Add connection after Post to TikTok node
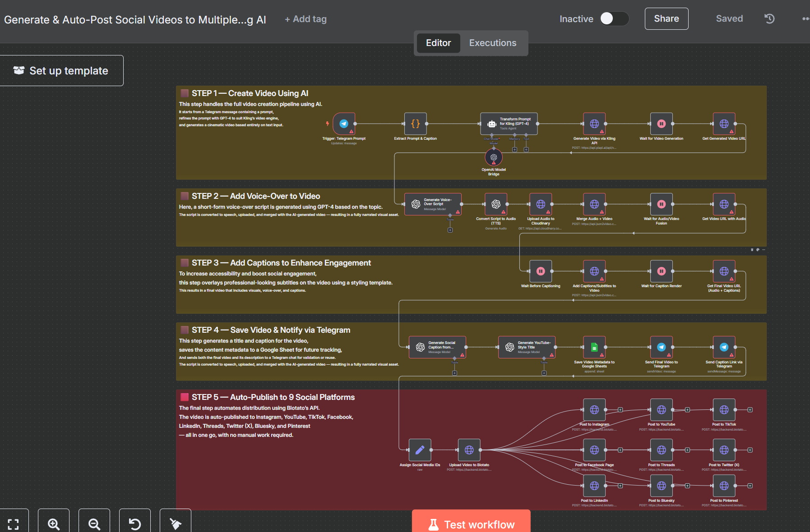The width and height of the screenshot is (810, 532). [750, 410]
